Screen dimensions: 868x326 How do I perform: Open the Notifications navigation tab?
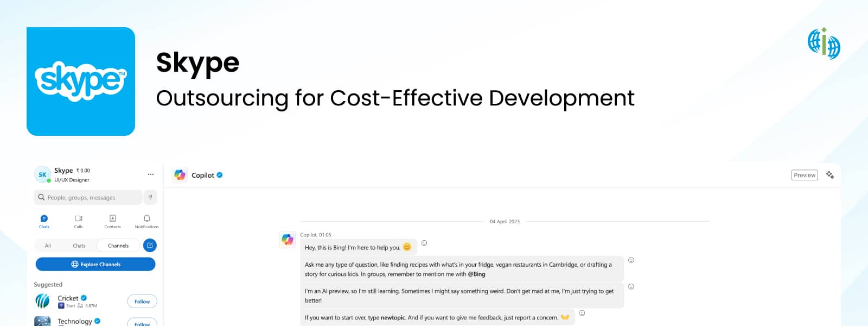[x=146, y=221]
